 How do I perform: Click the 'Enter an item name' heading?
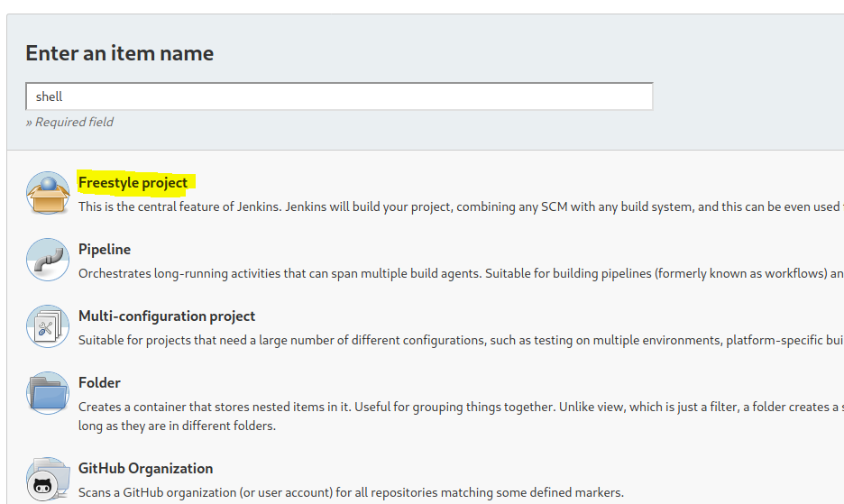(120, 53)
